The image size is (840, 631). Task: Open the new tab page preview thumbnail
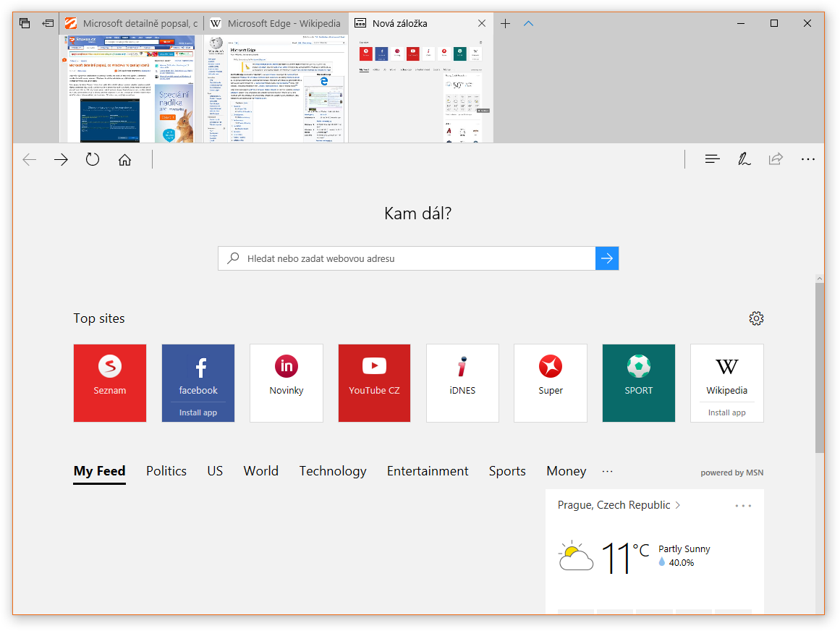click(421, 89)
